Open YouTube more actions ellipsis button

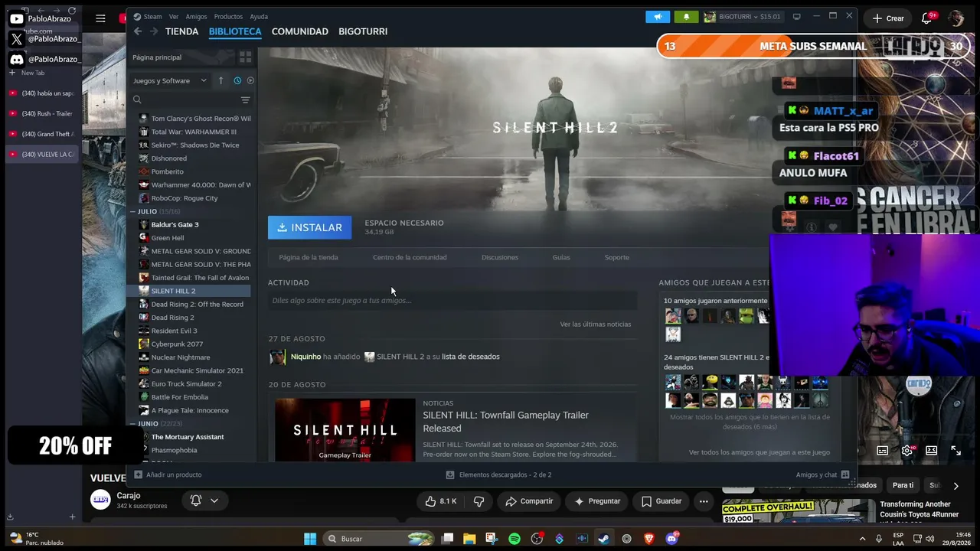coord(704,501)
